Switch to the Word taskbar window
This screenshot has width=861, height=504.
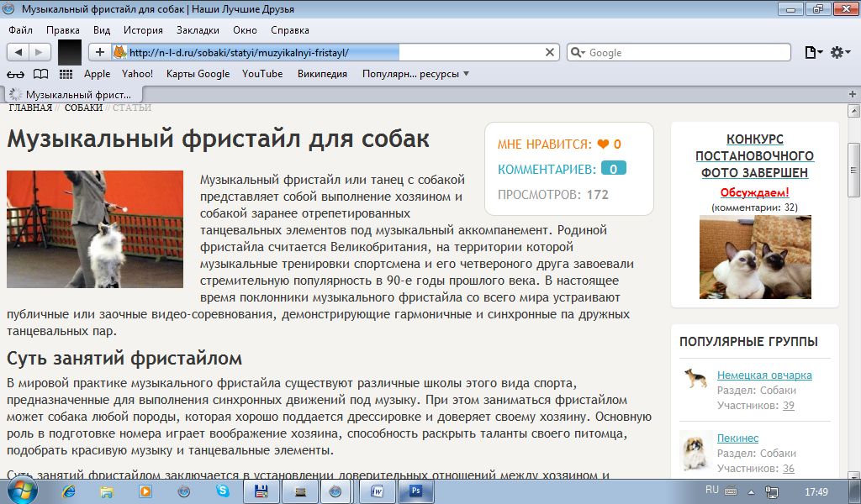point(378,492)
